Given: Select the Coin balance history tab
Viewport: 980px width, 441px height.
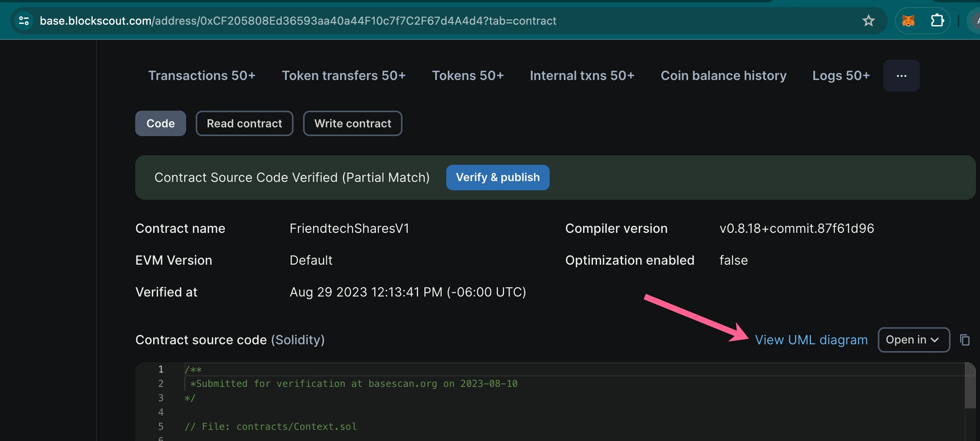Looking at the screenshot, I should [x=724, y=75].
